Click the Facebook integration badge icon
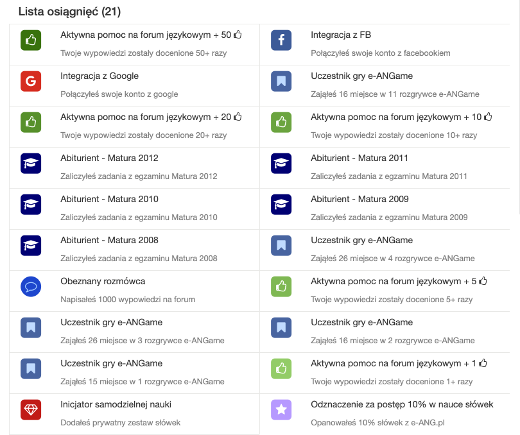This screenshot has width=520, height=435. pyautogui.click(x=281, y=40)
